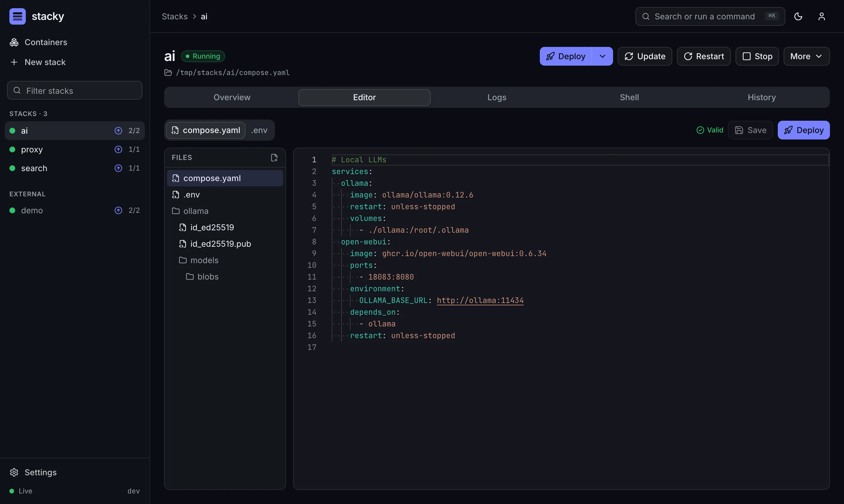Viewport: 844px width, 504px height.
Task: Click the dev label in footer
Action: (x=133, y=491)
